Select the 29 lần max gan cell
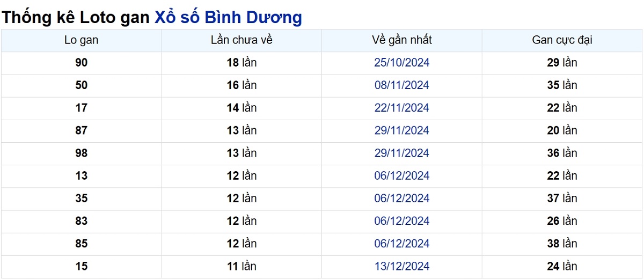The height and width of the screenshot is (279, 644). tap(562, 63)
